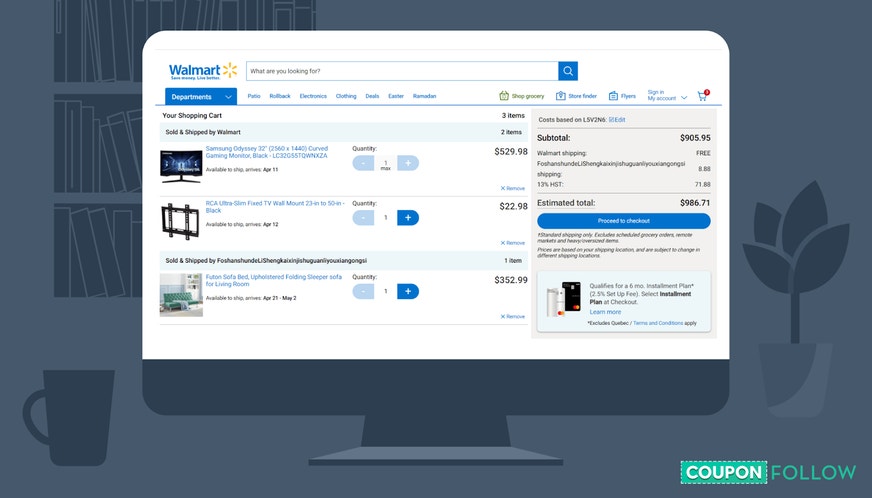This screenshot has height=498, width=872.
Task: Open the Easter menu item
Action: (396, 96)
